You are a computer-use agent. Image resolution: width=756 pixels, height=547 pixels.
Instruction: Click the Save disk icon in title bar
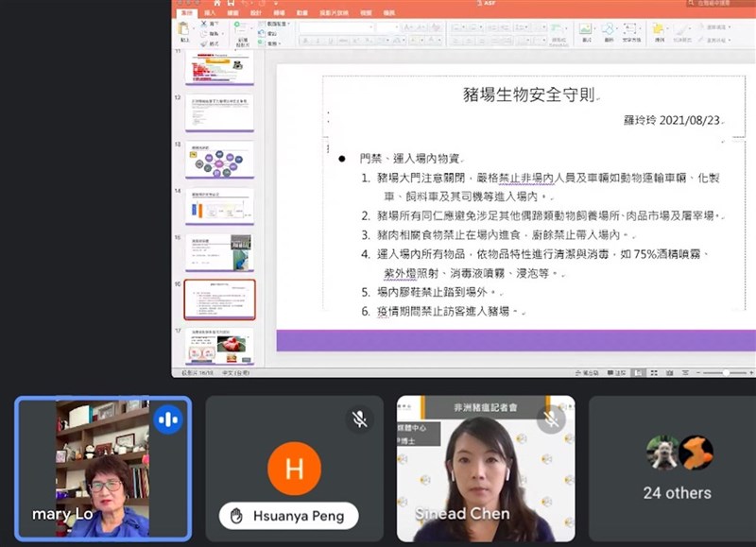coord(231,4)
